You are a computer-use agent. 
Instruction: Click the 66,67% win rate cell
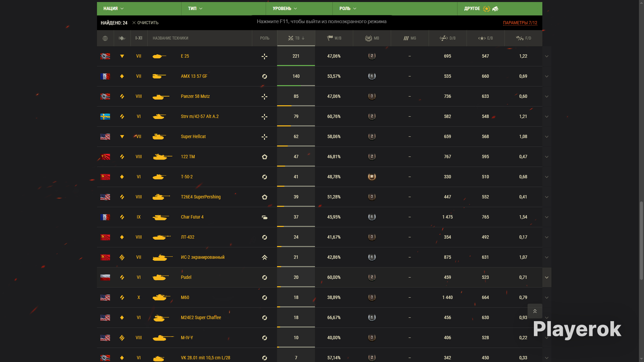pos(334,317)
